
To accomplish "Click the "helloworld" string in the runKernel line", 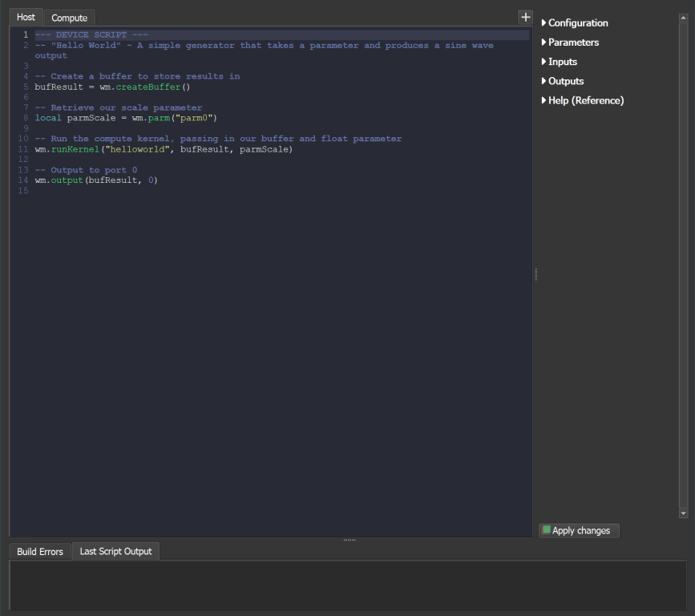I will 138,149.
